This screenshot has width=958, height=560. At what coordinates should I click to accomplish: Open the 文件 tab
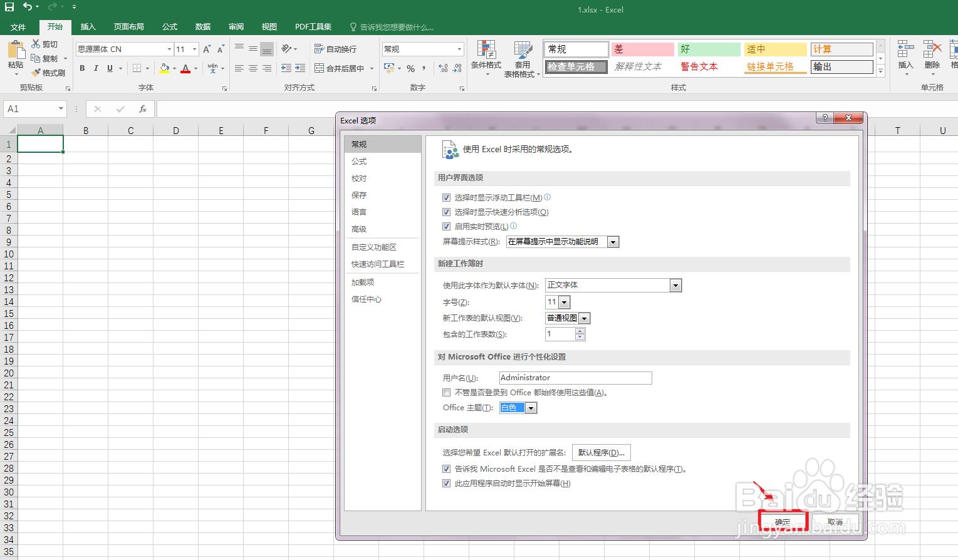click(18, 27)
